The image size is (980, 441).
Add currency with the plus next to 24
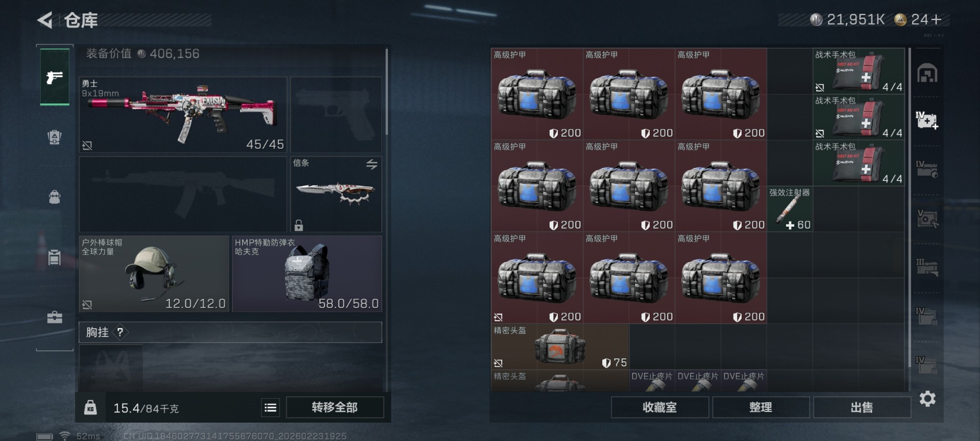[936, 20]
